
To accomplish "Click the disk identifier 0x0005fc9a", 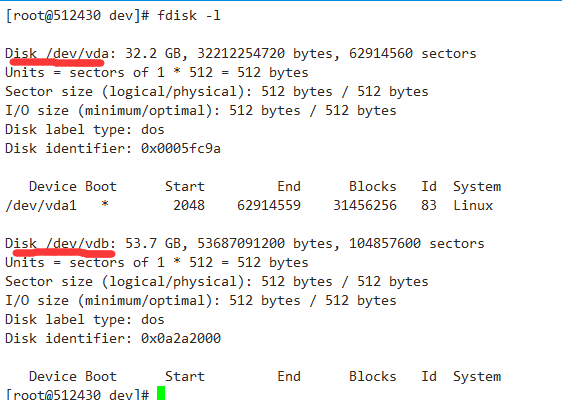I will coord(181,148).
